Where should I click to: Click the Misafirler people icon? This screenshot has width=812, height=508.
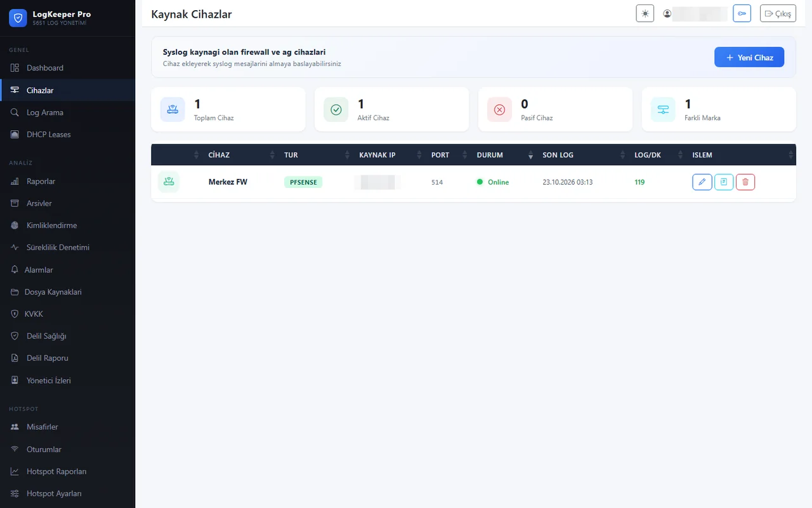(15, 427)
